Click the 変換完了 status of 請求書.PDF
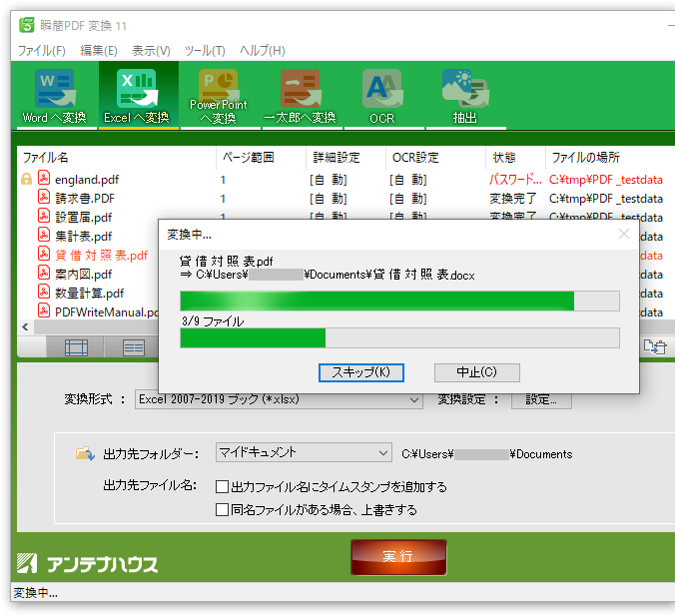The image size is (675, 616). tap(512, 199)
